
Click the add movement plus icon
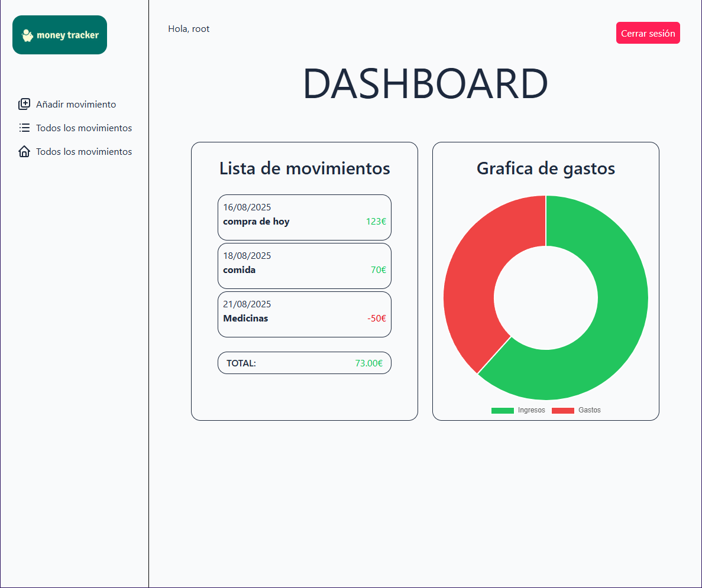coord(24,105)
